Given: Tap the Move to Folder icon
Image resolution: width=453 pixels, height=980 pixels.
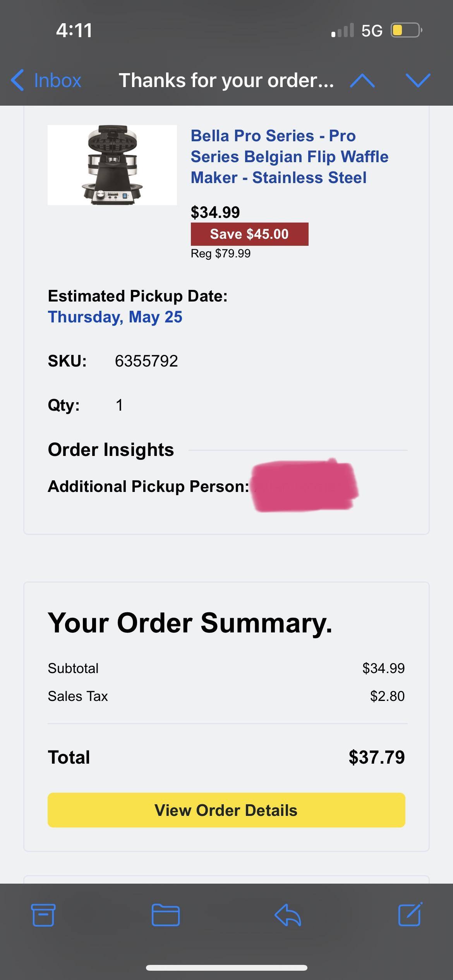Looking at the screenshot, I should [x=165, y=915].
